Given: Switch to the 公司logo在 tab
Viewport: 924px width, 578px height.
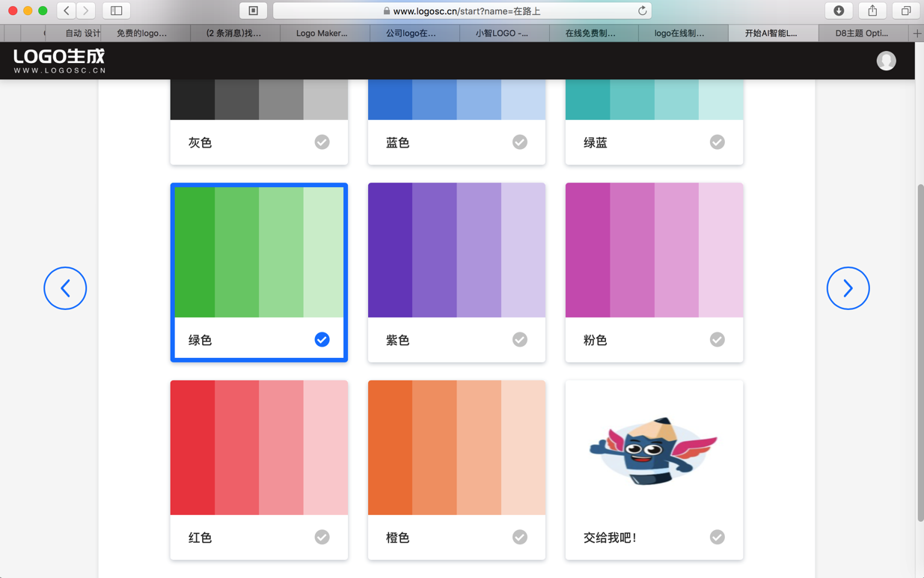Looking at the screenshot, I should click(x=414, y=33).
